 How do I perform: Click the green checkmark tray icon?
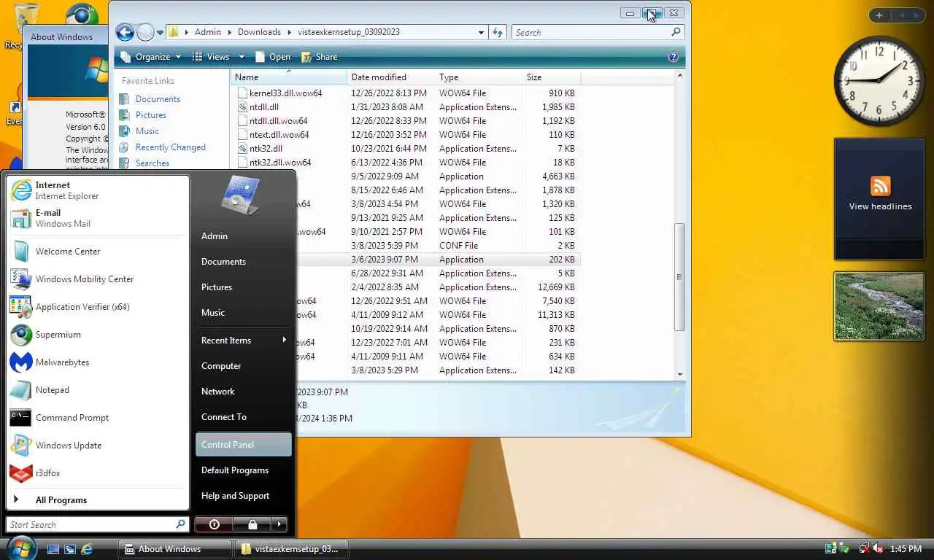[x=844, y=549]
